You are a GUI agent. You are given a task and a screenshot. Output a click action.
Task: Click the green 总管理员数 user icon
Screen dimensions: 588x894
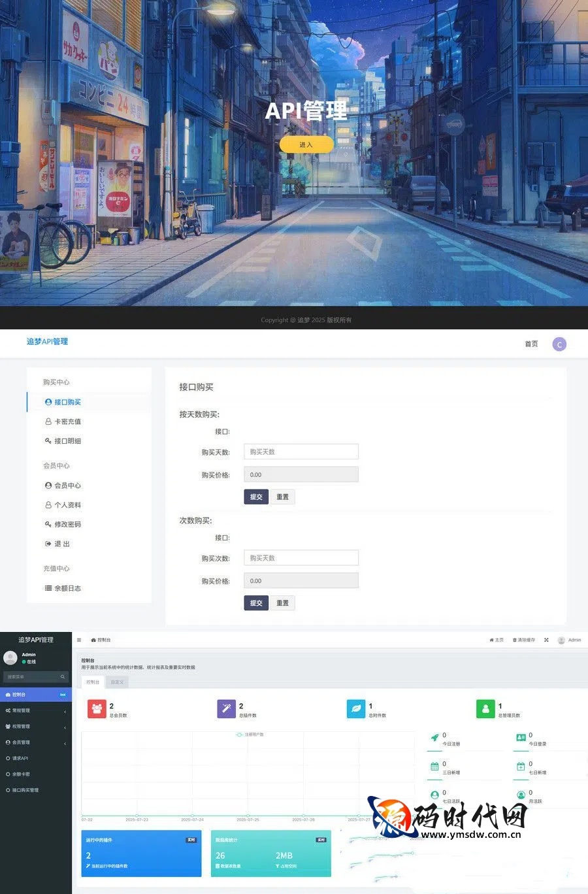click(x=485, y=708)
